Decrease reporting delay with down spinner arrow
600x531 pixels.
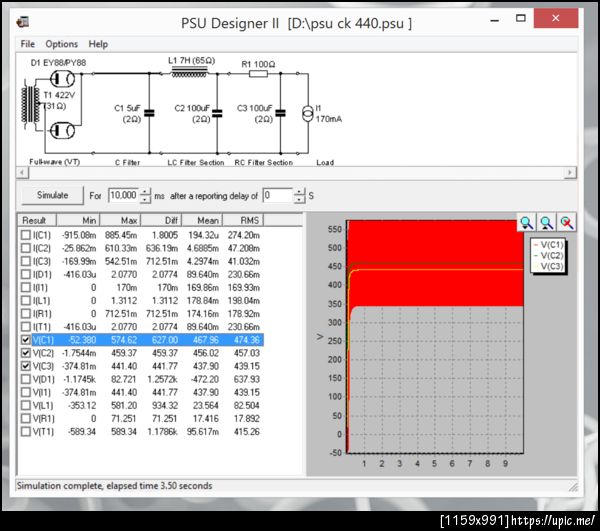299,200
